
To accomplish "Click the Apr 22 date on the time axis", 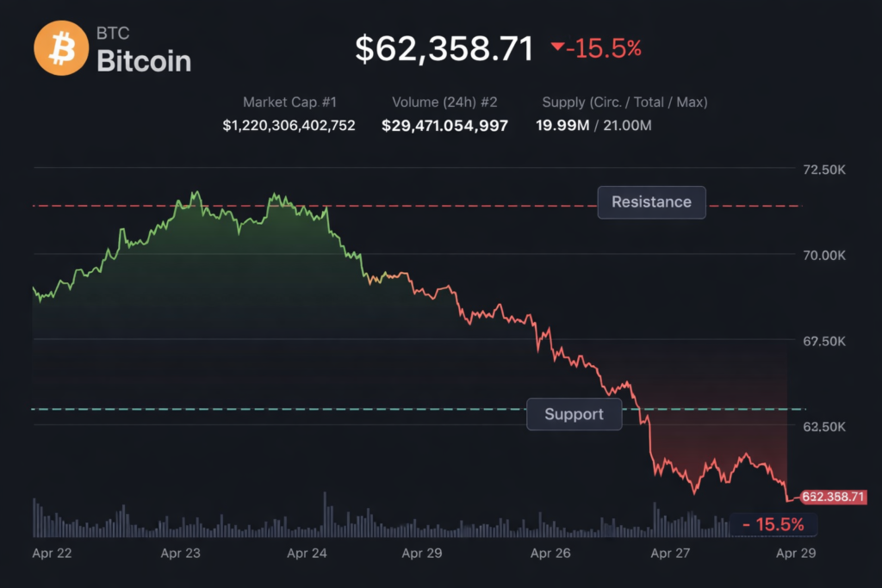I will click(x=53, y=553).
